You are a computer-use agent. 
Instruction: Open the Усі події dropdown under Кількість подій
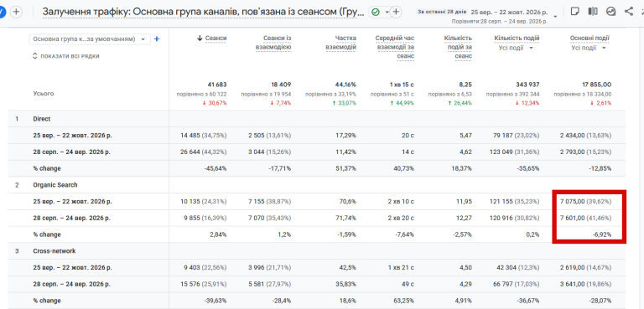click(516, 48)
